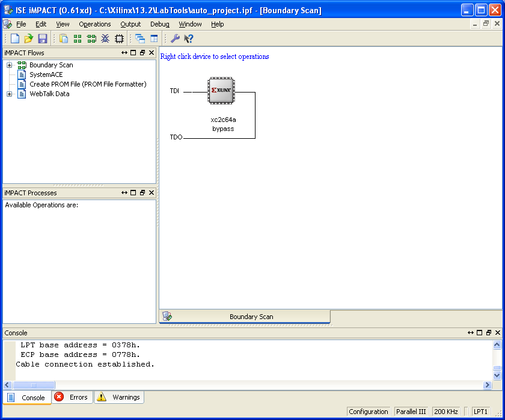Open the Debug menu
The height and width of the screenshot is (420, 505).
click(x=160, y=24)
